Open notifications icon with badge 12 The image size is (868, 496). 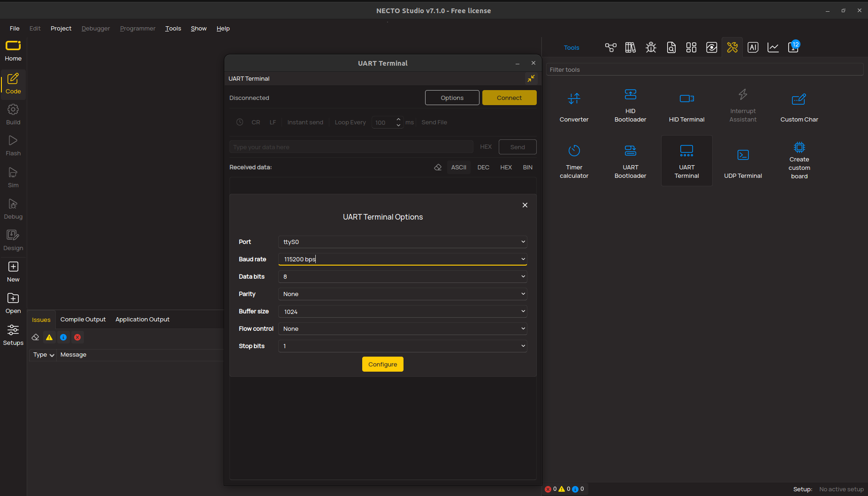pos(793,47)
